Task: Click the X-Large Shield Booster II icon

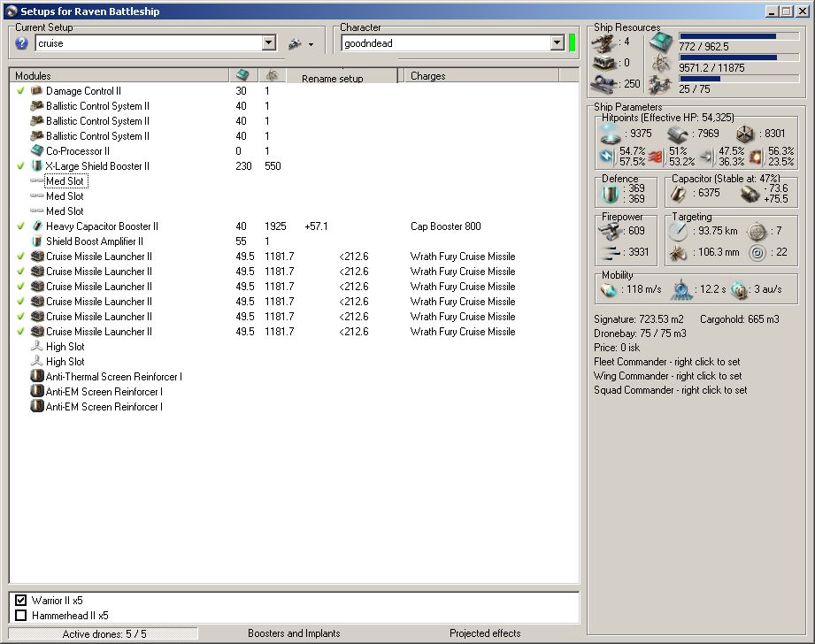Action: 36,166
